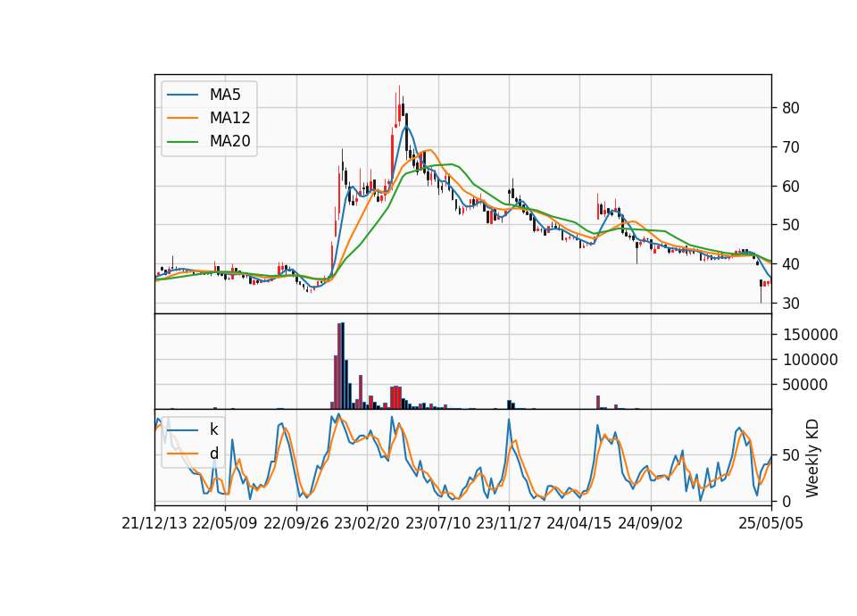This screenshot has height=616, width=857.
Task: Click the MA20 legend label
Action: pos(229,142)
